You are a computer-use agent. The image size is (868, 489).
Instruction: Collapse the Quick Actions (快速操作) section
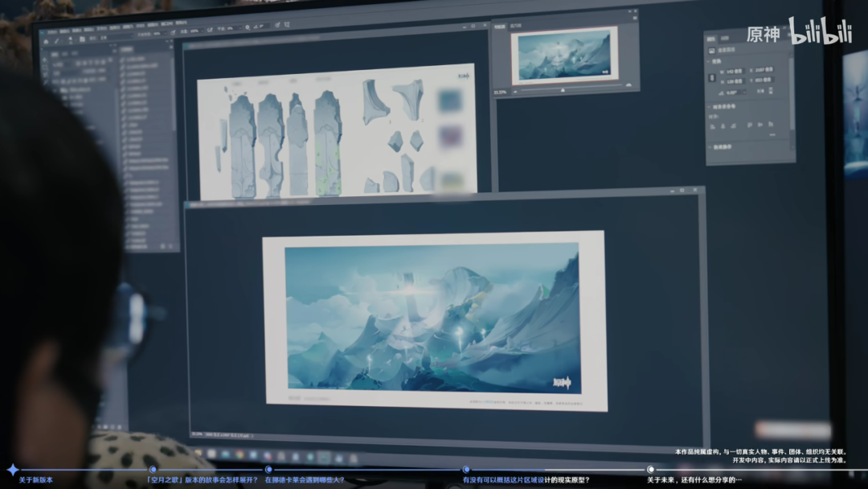tap(709, 146)
